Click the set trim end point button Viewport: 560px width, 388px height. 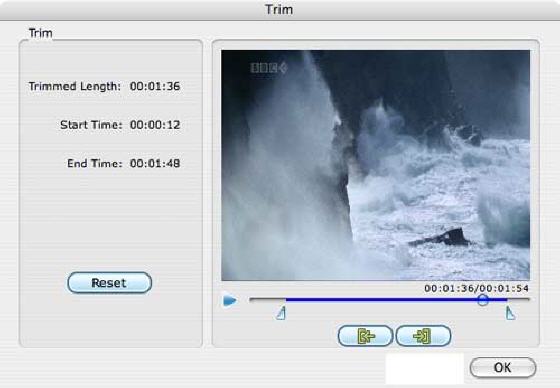tap(423, 336)
